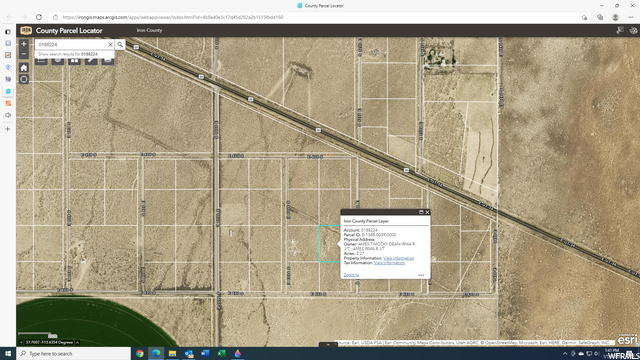The image size is (640, 360).
Task: Open Excel from the taskbar
Action: [x=221, y=353]
